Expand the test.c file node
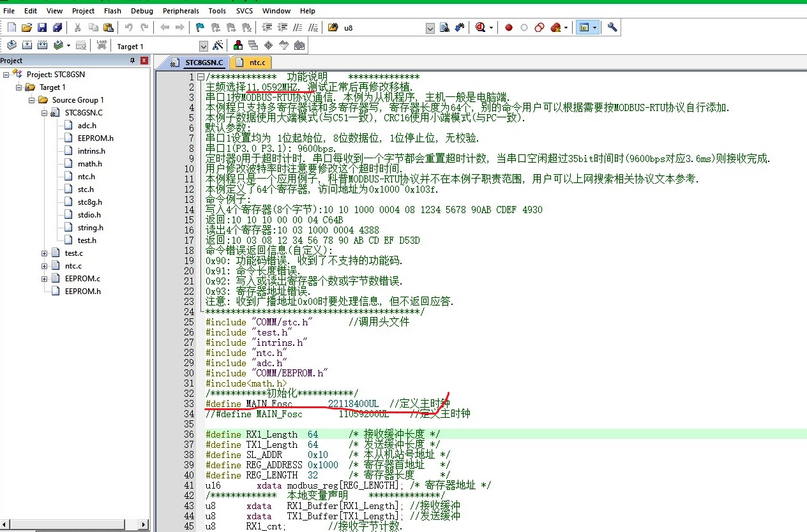The width and height of the screenshot is (807, 532). [44, 253]
